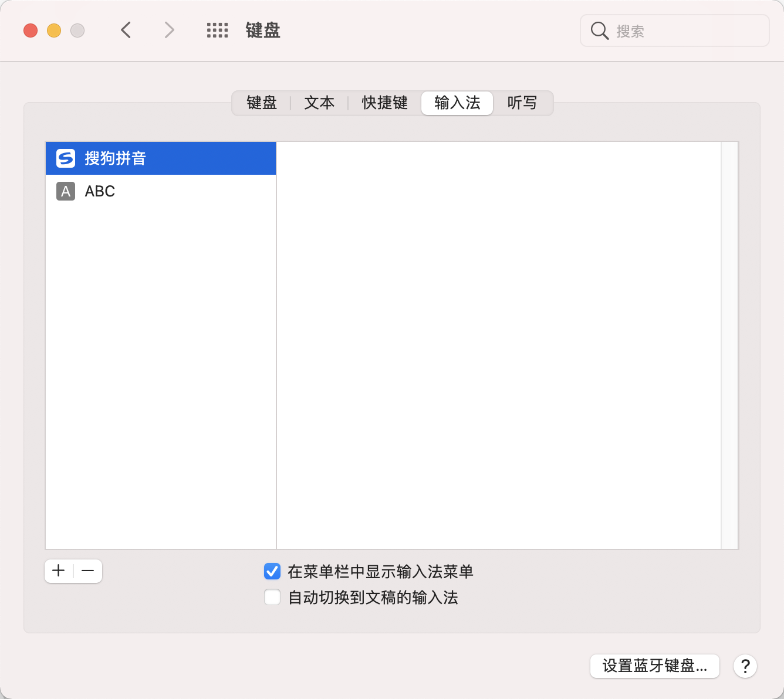Open help with the question mark button

[x=745, y=666]
